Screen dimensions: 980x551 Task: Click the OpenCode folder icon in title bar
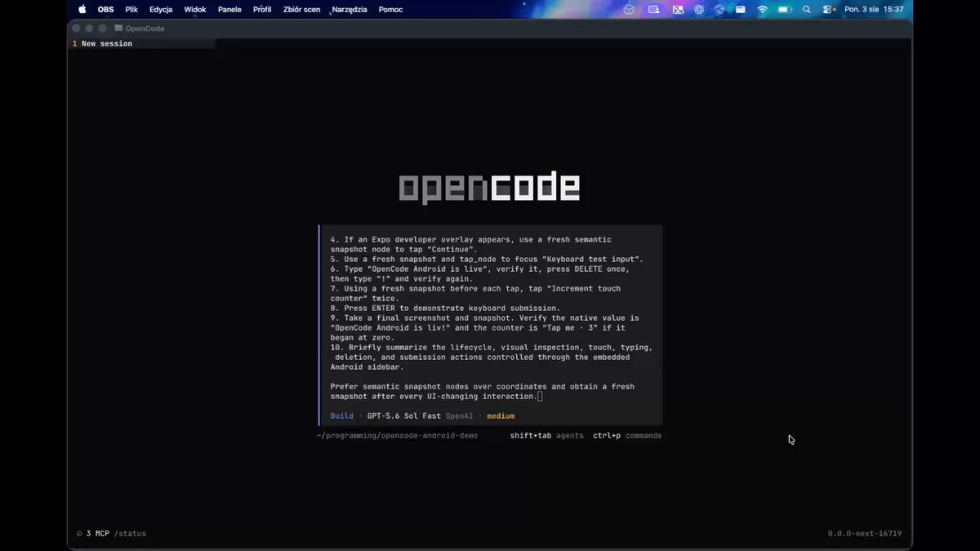click(x=118, y=29)
